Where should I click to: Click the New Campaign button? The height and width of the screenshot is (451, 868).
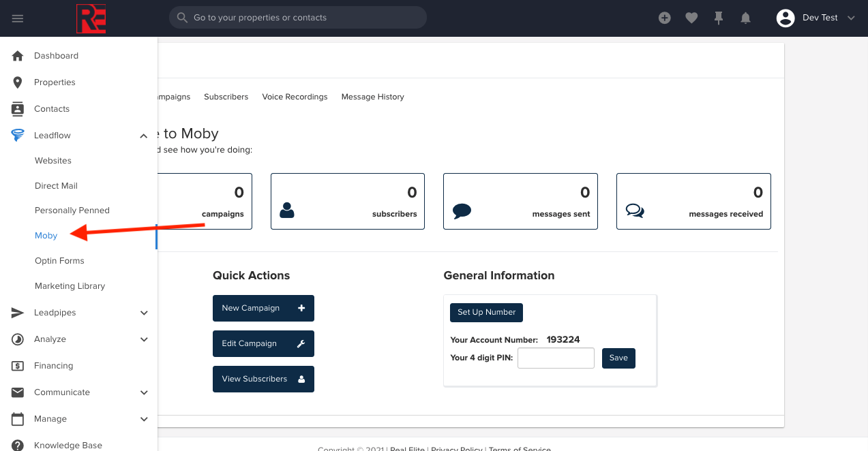pos(263,308)
